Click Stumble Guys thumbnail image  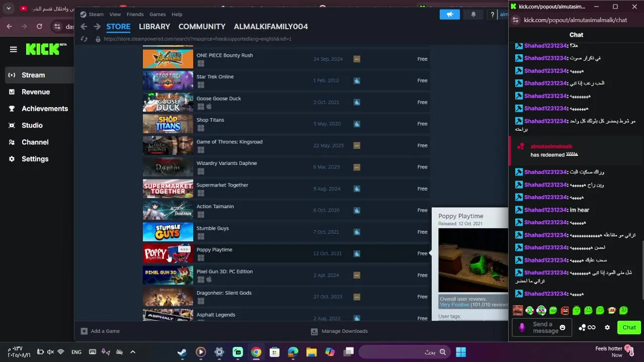[168, 232]
